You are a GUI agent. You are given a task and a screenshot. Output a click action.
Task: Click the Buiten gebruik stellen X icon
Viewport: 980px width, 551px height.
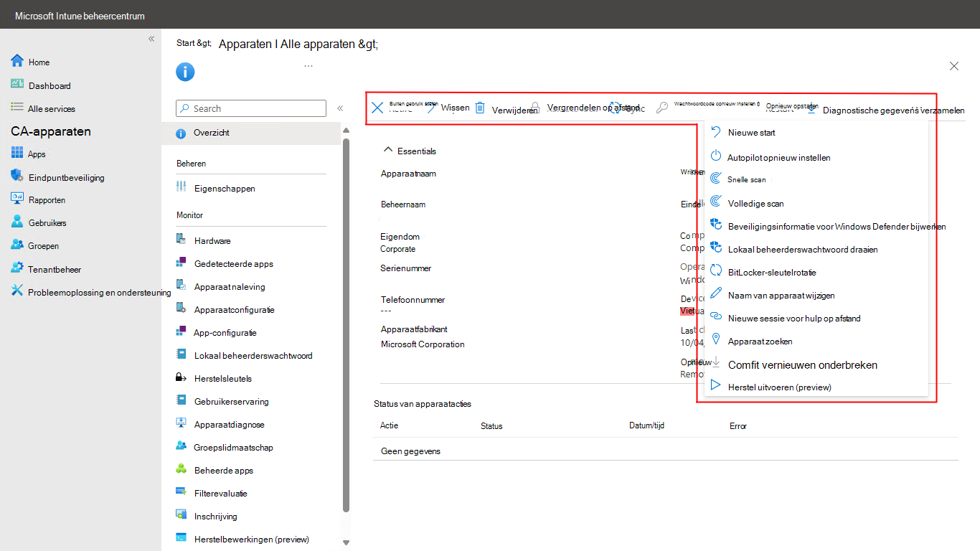click(x=377, y=108)
